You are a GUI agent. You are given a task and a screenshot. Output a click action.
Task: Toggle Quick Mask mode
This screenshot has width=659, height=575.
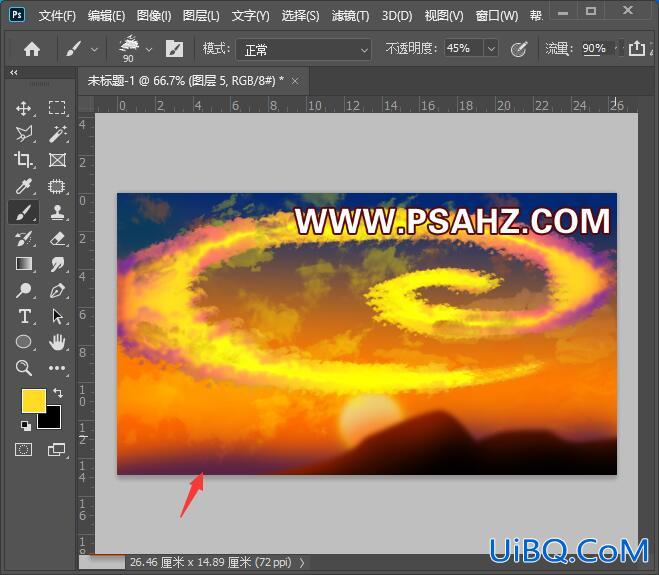24,449
